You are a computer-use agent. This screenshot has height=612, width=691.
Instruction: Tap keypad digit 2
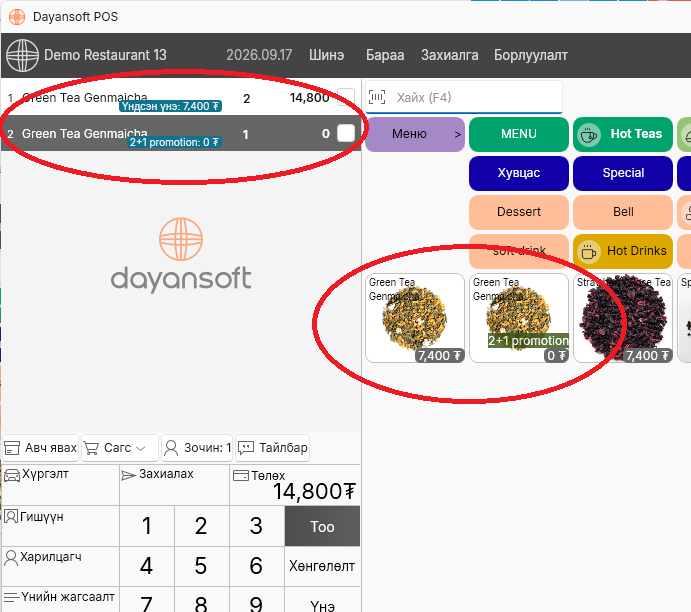pos(201,526)
